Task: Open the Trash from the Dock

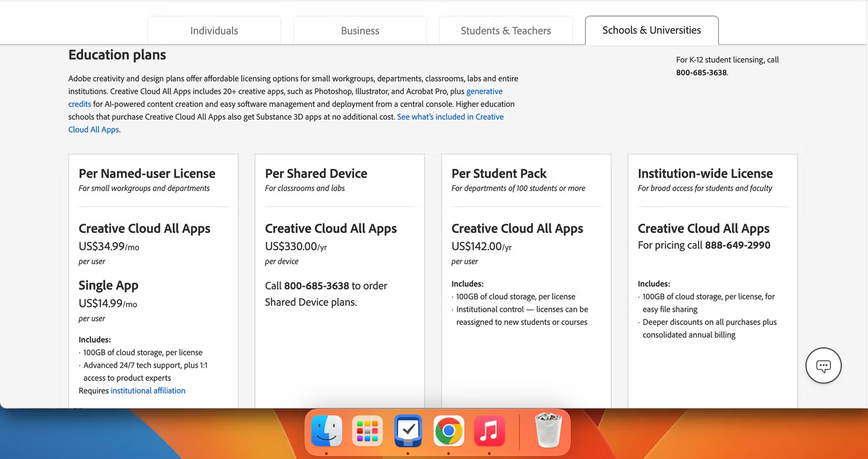Action: [546, 431]
